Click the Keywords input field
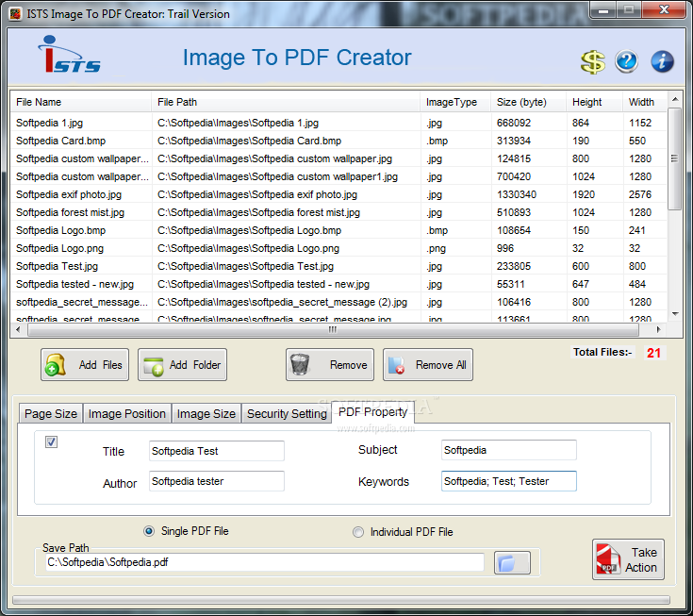Image resolution: width=693 pixels, height=616 pixels. pyautogui.click(x=509, y=481)
